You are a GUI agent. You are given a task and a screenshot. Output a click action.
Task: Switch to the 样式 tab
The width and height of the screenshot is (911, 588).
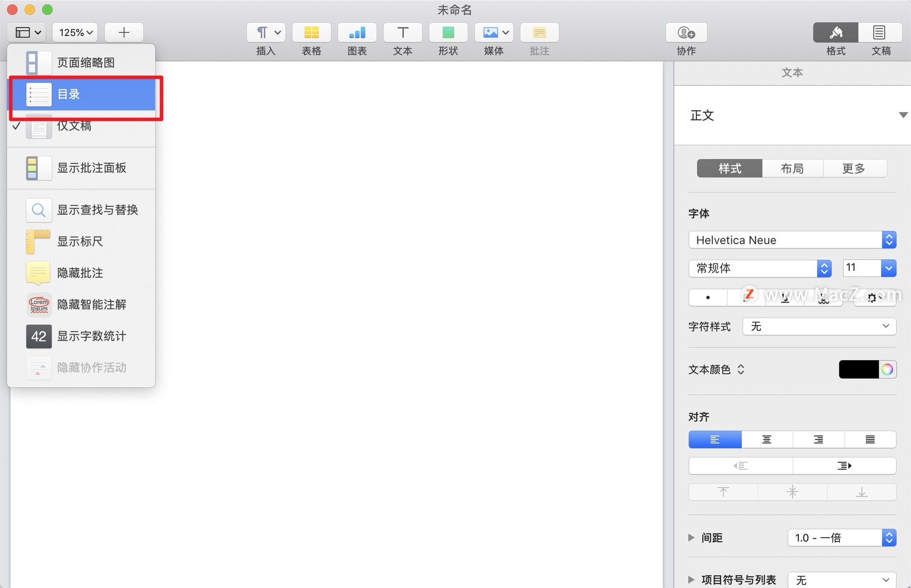point(729,168)
